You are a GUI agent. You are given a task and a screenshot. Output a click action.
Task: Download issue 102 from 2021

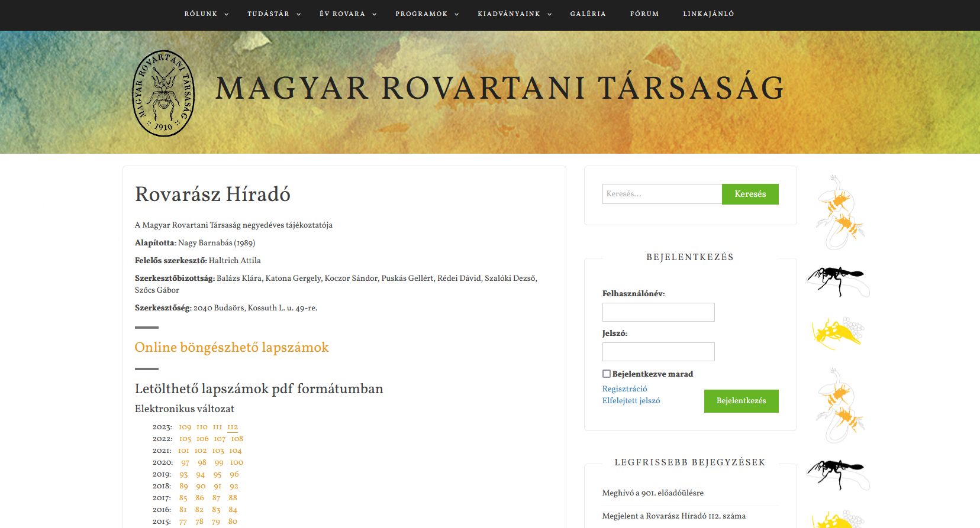click(x=201, y=451)
